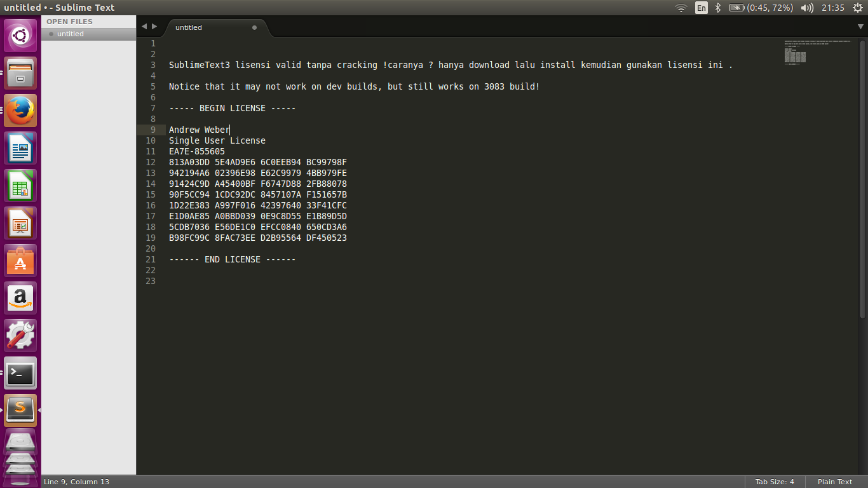Open the system power gear menu

[x=857, y=8]
